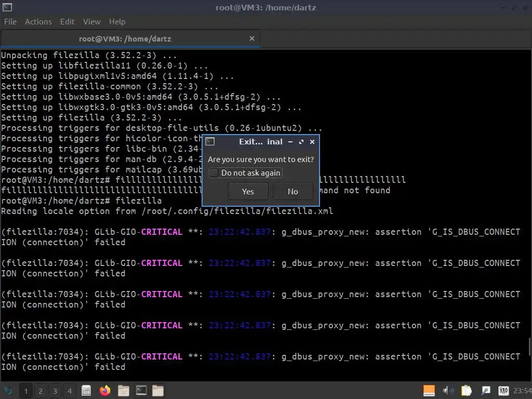
Task: Open the Actions menu
Action: pos(38,21)
